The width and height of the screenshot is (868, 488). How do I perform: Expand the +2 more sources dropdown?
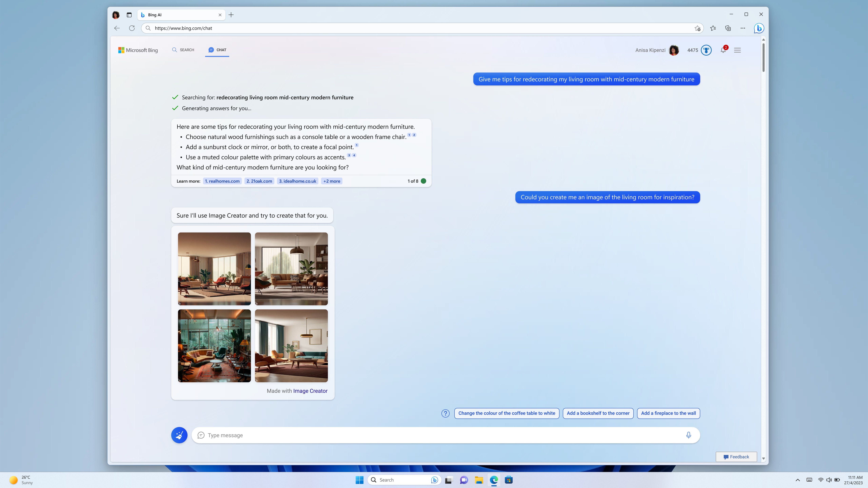(x=331, y=181)
